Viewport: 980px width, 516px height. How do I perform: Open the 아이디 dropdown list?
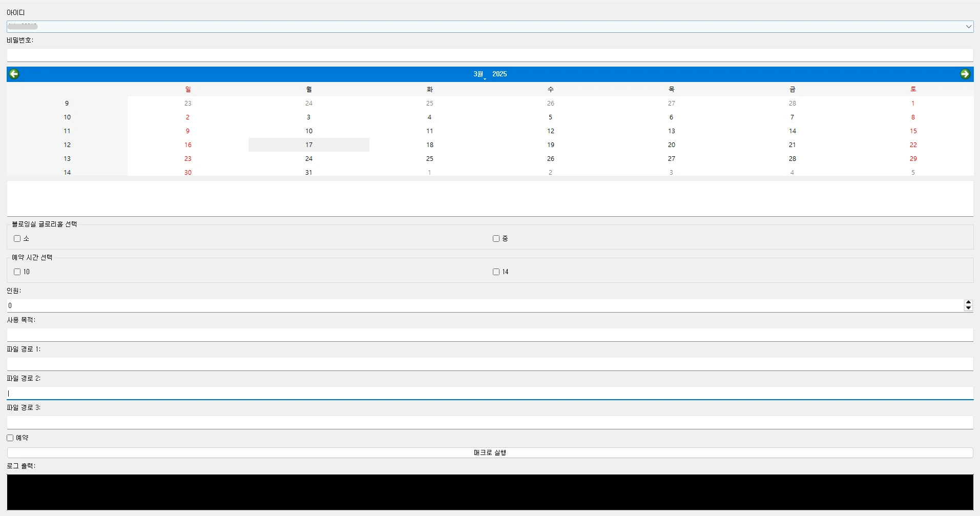968,27
